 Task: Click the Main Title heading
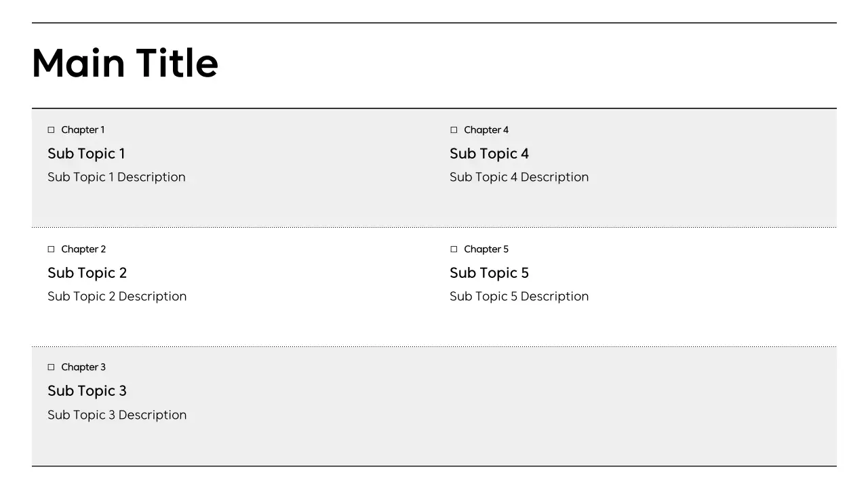point(125,64)
